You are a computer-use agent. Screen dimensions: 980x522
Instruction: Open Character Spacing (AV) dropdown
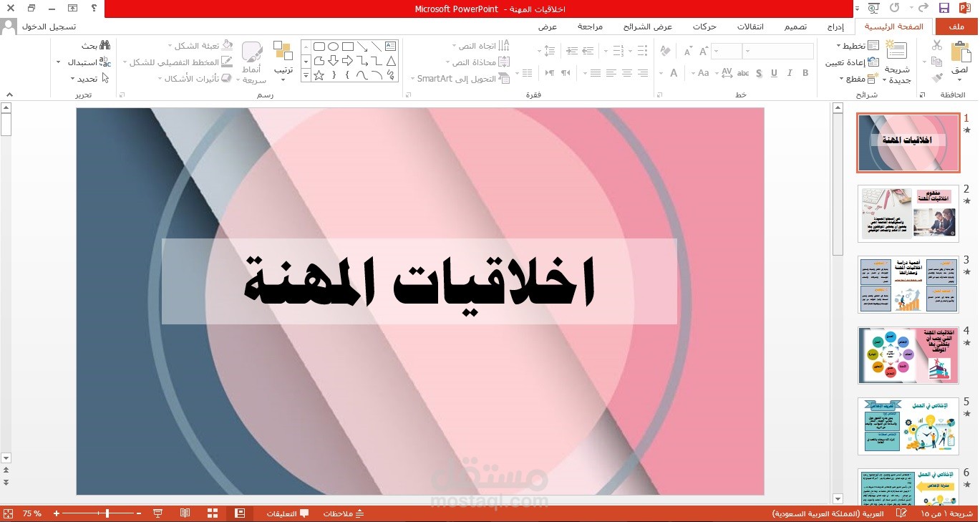pyautogui.click(x=724, y=72)
